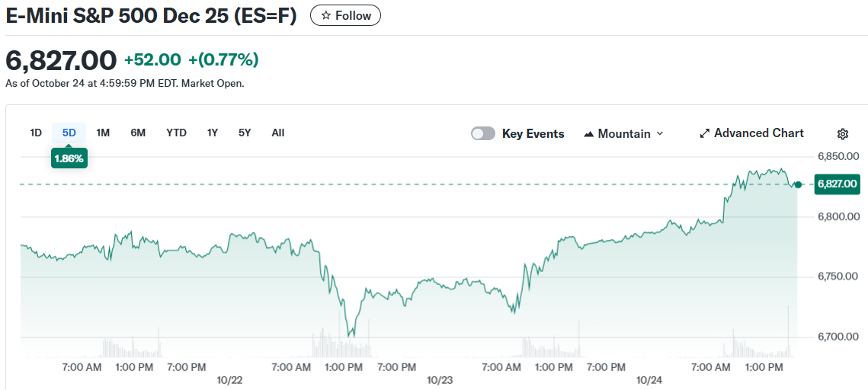This screenshot has width=868, height=390.
Task: Select the 5Y time range
Action: click(245, 133)
